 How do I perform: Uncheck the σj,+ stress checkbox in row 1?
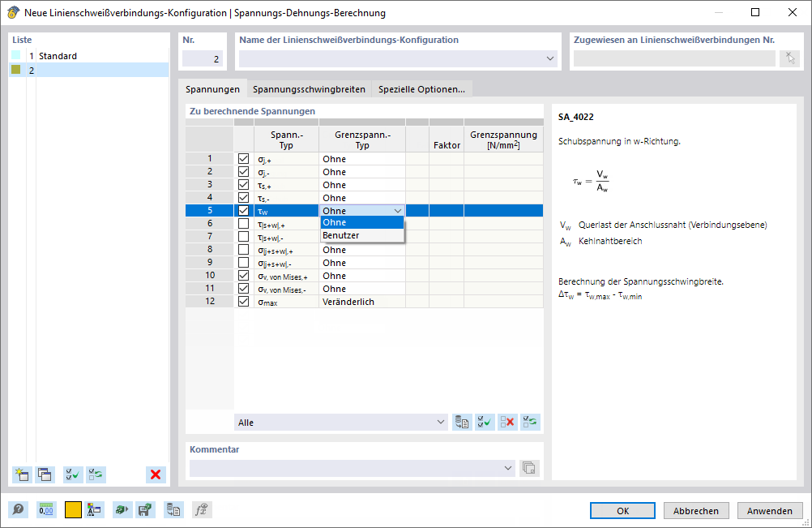[x=243, y=158]
